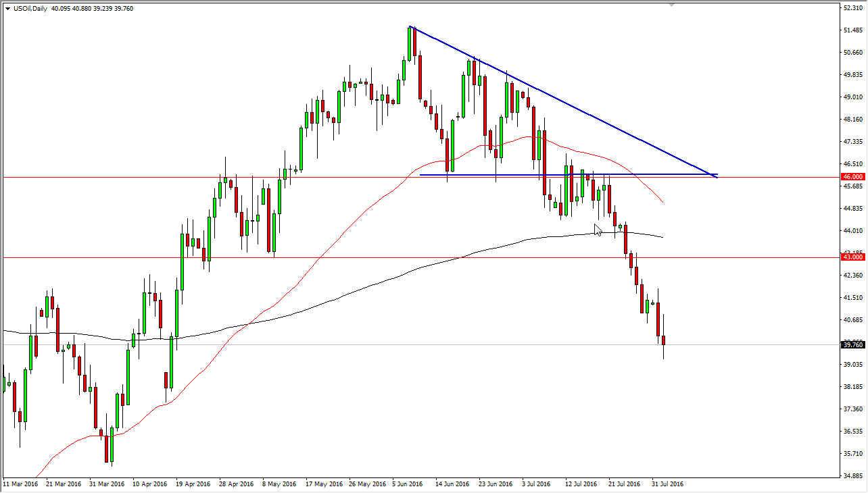Click the 49.835 price axis label
868x493 pixels.
click(x=853, y=75)
